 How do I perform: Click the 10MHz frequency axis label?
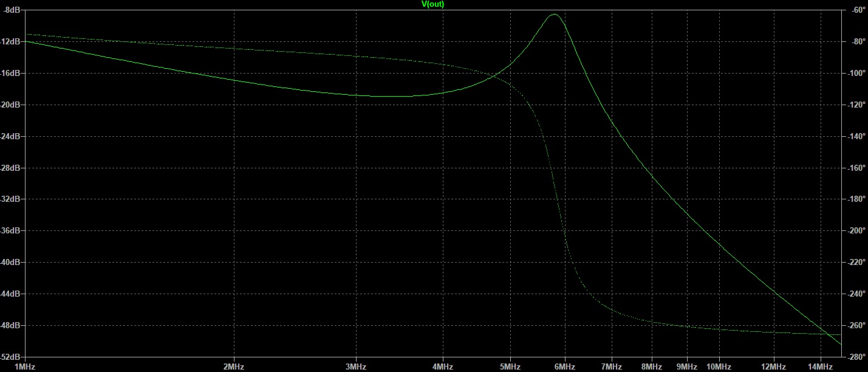coord(719,367)
